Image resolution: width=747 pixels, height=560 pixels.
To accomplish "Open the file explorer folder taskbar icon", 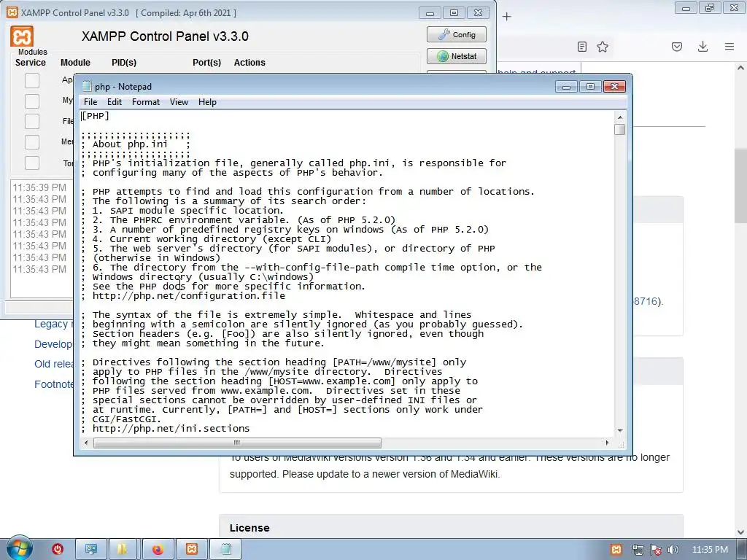I will point(123,549).
